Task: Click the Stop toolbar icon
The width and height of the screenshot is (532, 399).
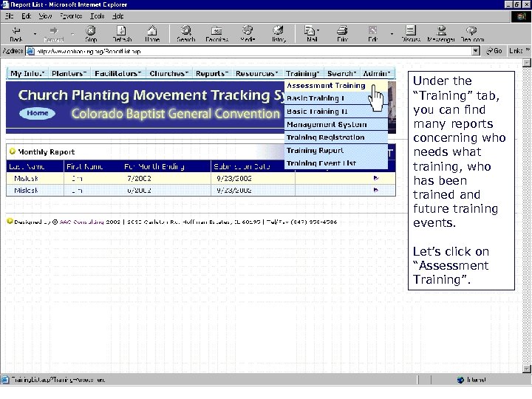Action: pyautogui.click(x=91, y=34)
